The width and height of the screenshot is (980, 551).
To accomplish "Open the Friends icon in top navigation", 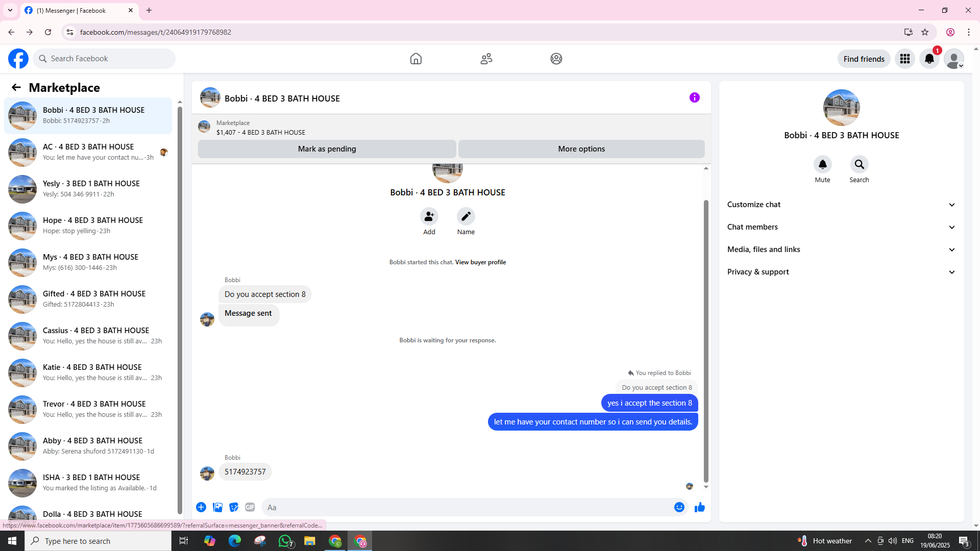I will coord(486,59).
